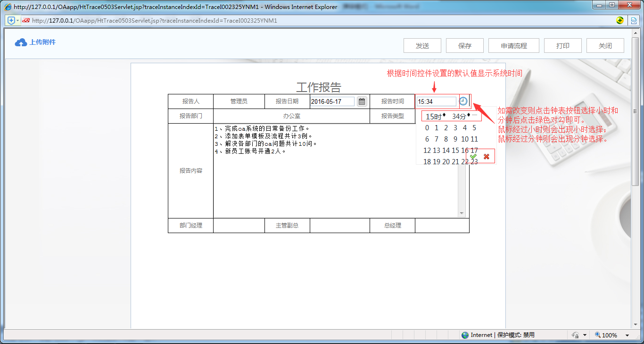This screenshot has width=644, height=344.
Task: Open the zoom level dropdown arrow
Action: point(627,335)
